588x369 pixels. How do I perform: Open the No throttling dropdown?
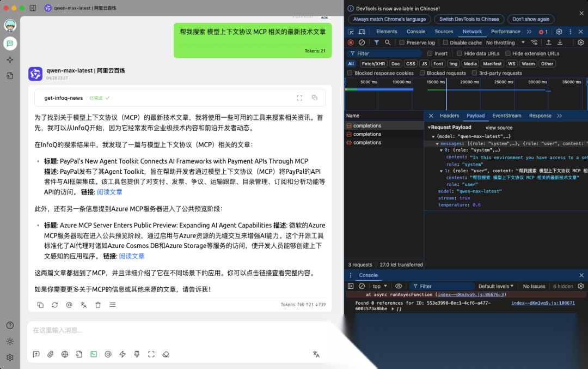[x=505, y=43]
